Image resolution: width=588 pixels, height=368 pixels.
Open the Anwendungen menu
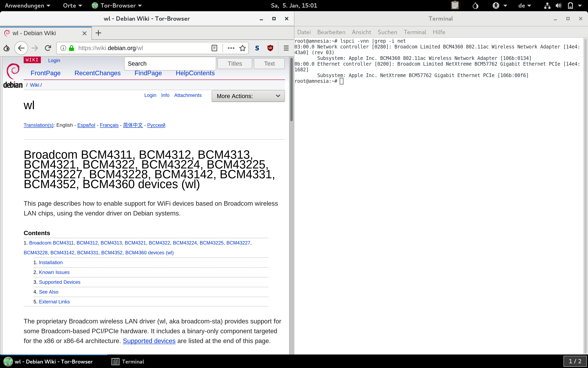click(x=27, y=5)
